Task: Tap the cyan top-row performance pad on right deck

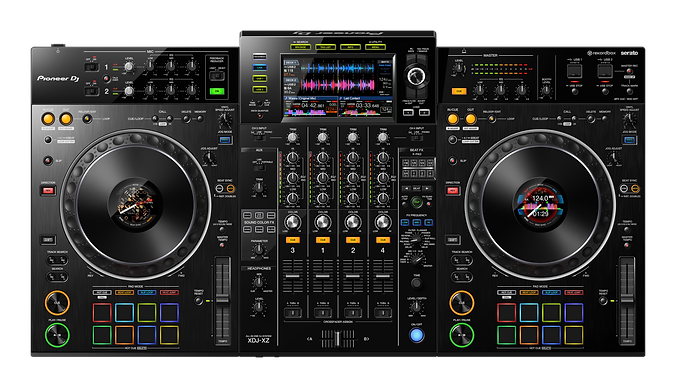Action: point(529,313)
